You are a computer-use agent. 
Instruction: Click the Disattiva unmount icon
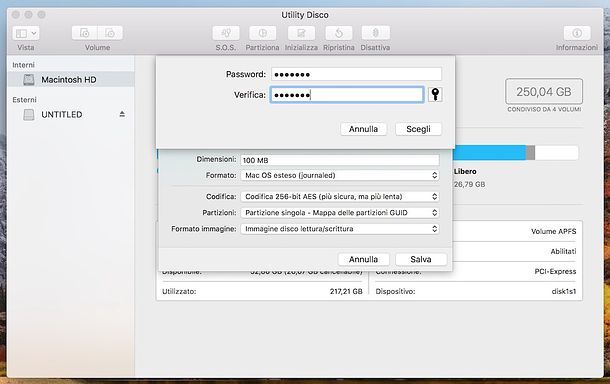click(x=375, y=33)
